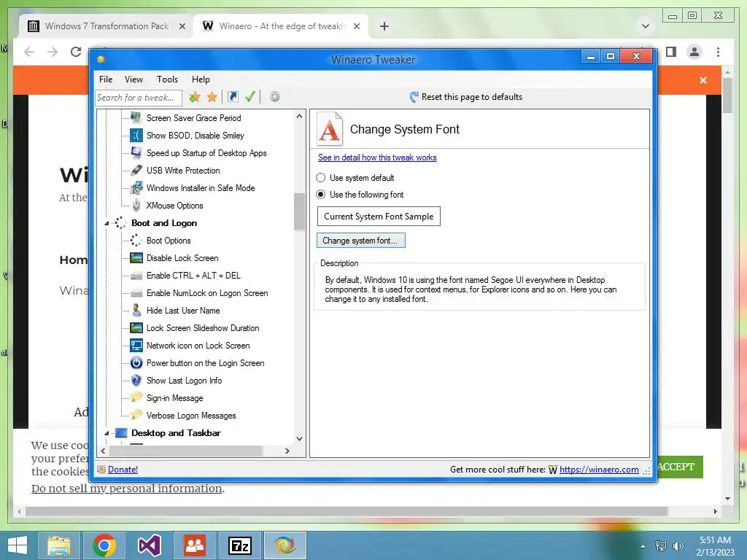This screenshot has width=747, height=560.
Task: Open the settings gear icon in toolbar
Action: pyautogui.click(x=274, y=97)
